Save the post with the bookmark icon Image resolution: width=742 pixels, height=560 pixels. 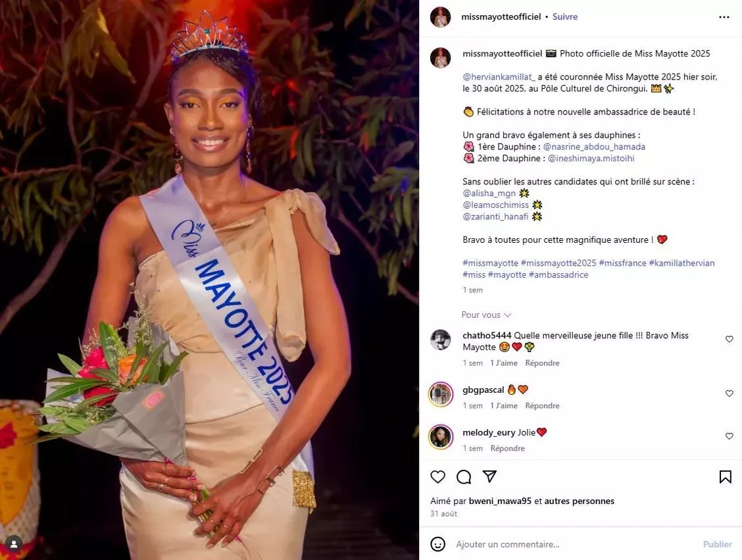(x=725, y=476)
